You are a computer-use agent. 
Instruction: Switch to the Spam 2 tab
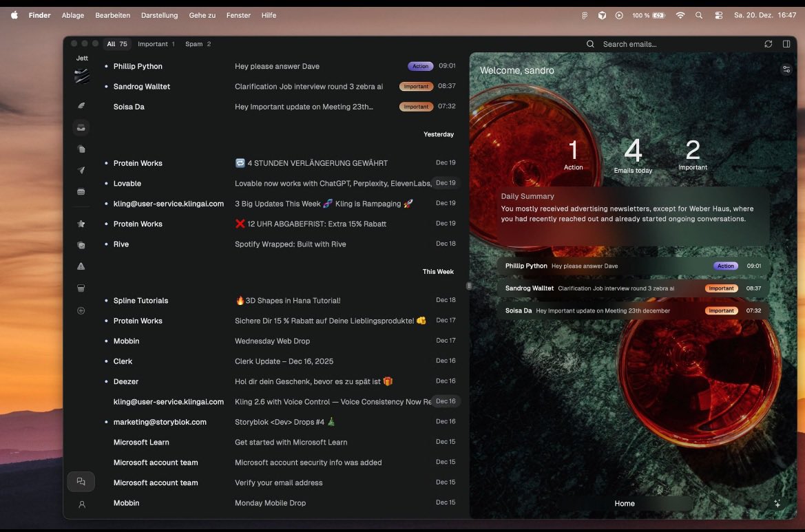click(x=198, y=44)
